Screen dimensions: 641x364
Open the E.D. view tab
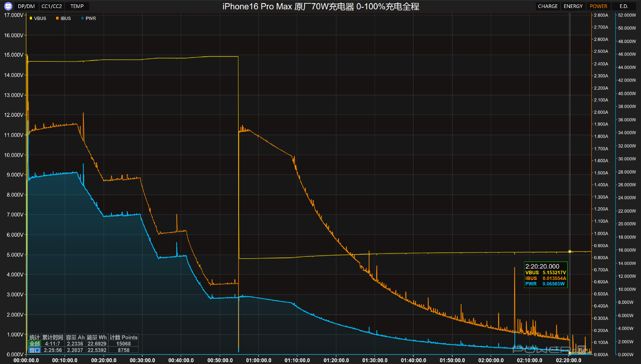coord(624,6)
